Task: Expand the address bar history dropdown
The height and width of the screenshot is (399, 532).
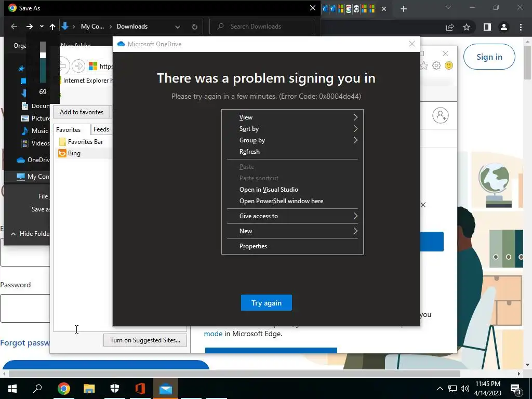Action: (178, 26)
